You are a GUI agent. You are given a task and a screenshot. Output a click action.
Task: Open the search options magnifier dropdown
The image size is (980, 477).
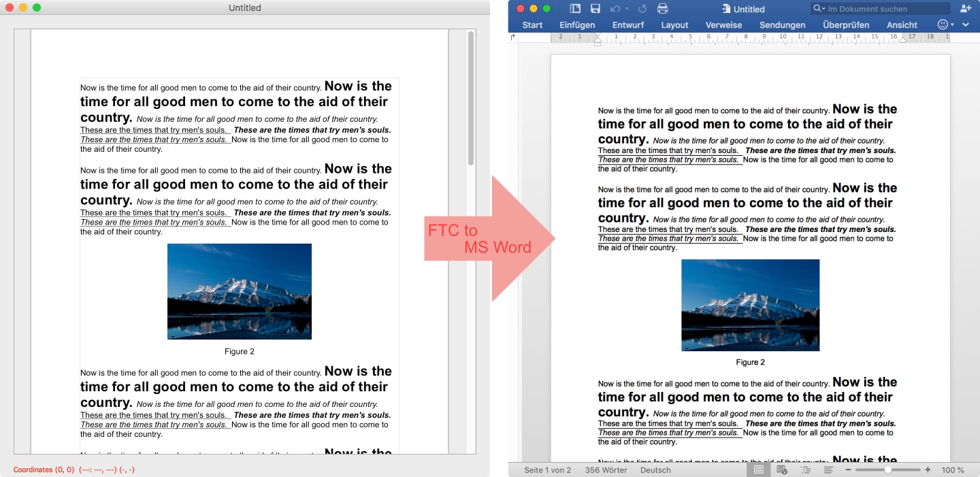coord(819,9)
